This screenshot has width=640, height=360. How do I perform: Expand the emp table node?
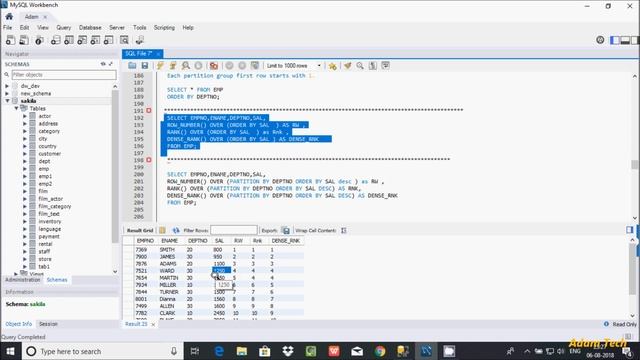25,169
